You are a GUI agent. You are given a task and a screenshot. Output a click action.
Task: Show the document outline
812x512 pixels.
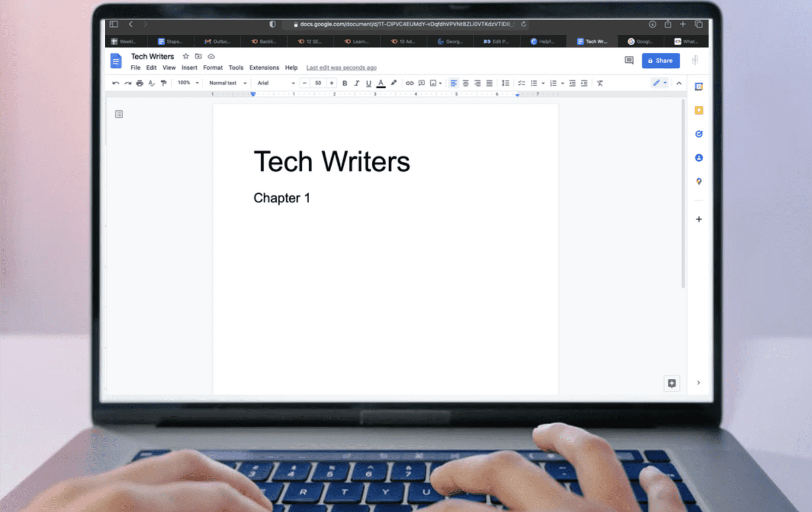click(x=119, y=114)
